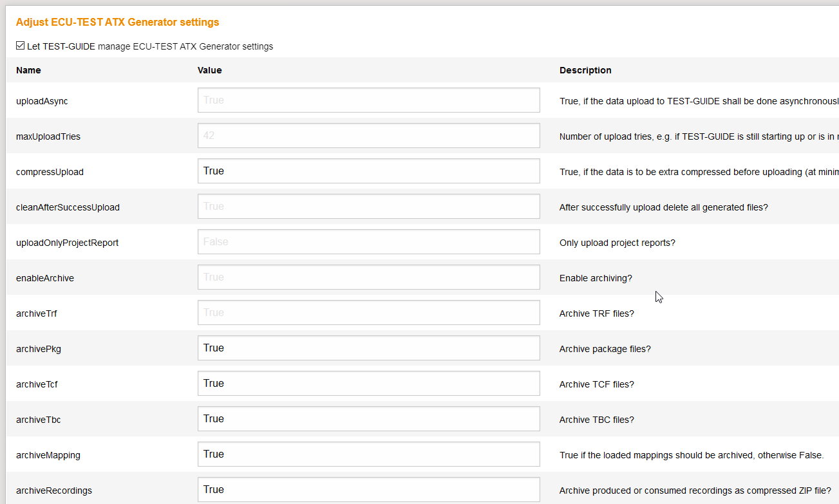This screenshot has width=839, height=504.
Task: Click the archiveTrf value field
Action: [x=368, y=313]
